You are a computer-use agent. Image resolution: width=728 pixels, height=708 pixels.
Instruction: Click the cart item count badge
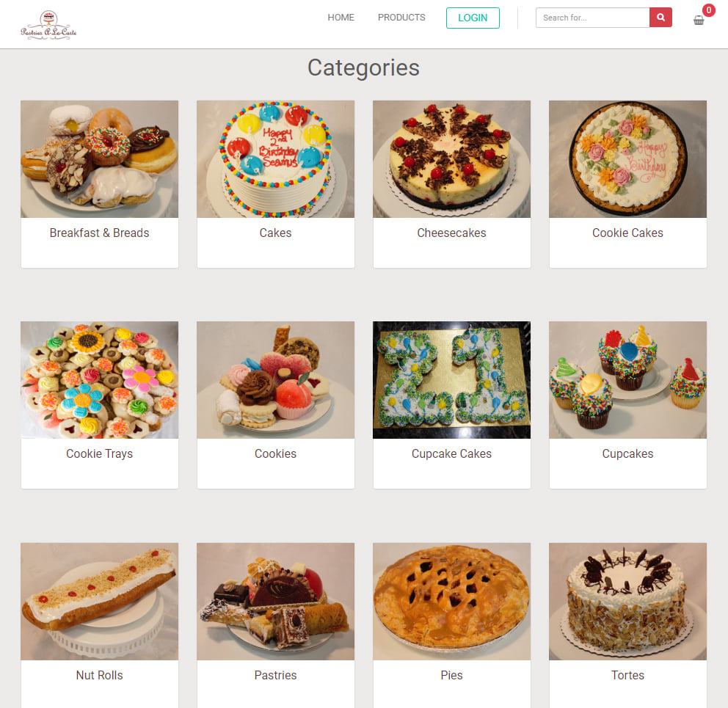(x=708, y=10)
